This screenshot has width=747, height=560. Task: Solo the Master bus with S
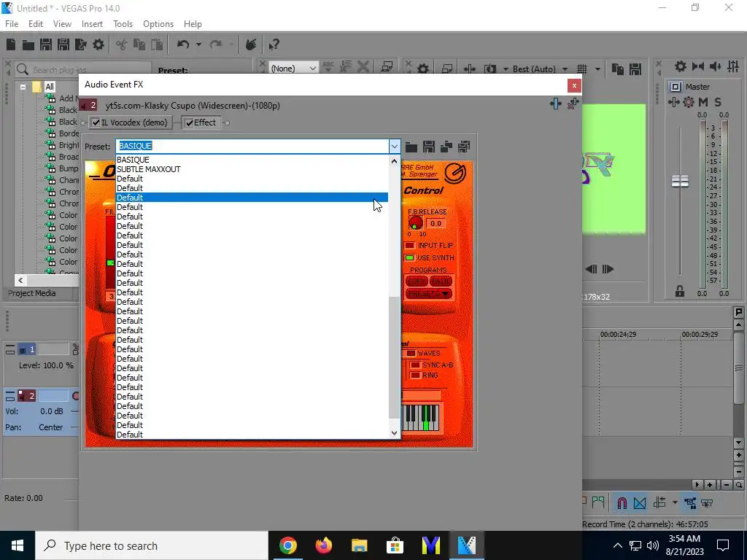point(718,102)
